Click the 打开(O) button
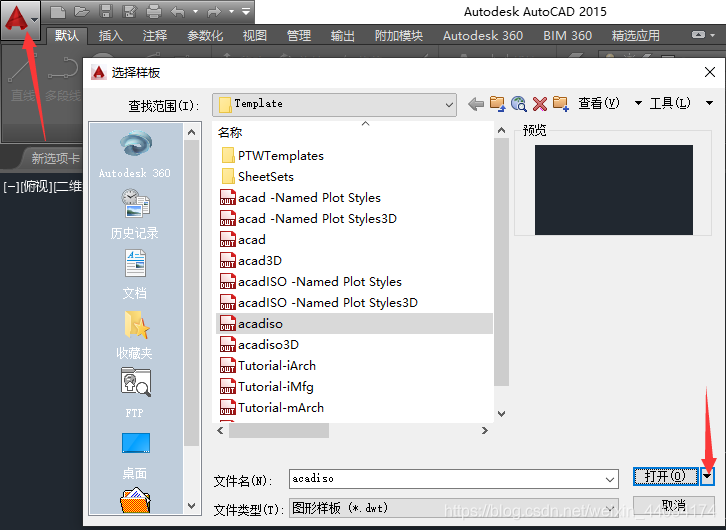The image size is (726, 530). click(665, 476)
